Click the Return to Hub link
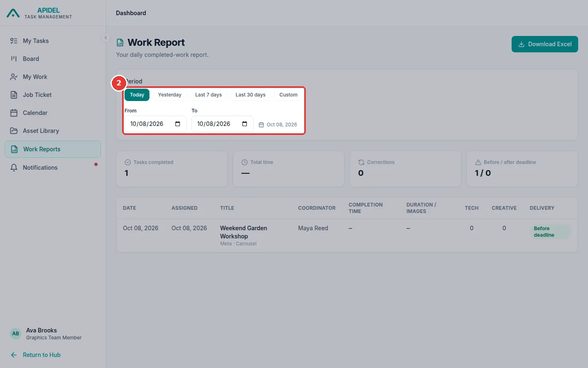This screenshot has width=588, height=368. [42, 355]
